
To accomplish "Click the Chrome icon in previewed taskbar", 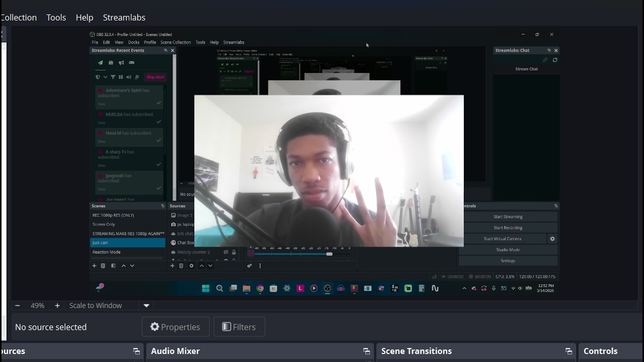I will [x=260, y=288].
